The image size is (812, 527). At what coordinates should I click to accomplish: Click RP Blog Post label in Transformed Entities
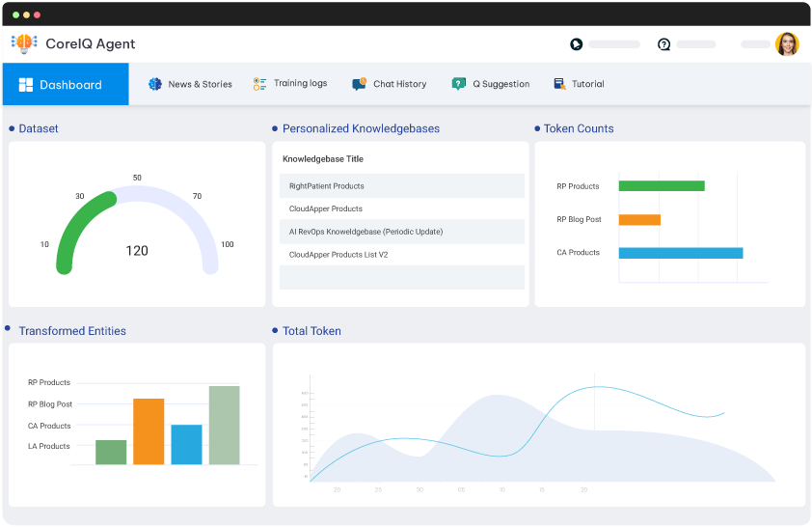[50, 404]
